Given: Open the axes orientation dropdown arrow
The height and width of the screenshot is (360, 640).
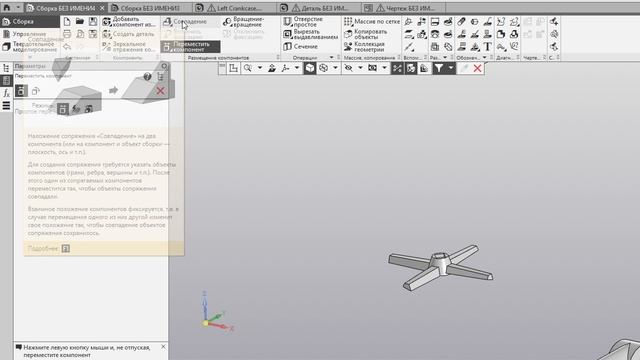Looking at the screenshot, I should tap(297, 68).
